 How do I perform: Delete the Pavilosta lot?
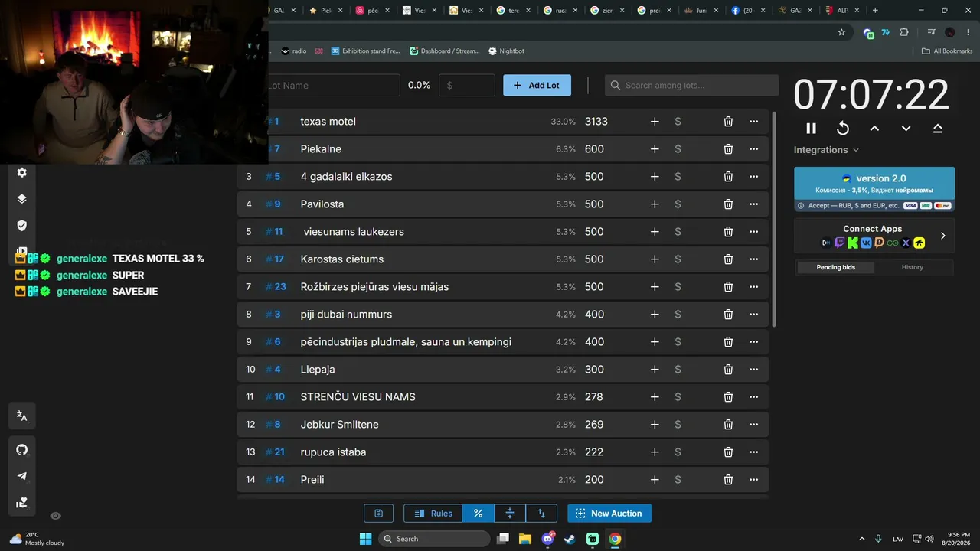pos(728,204)
